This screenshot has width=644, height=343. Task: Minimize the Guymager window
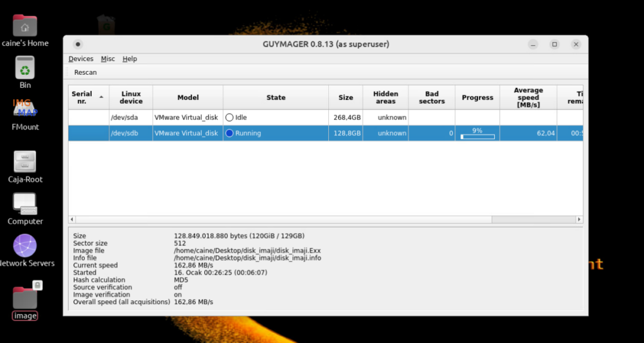coord(533,45)
